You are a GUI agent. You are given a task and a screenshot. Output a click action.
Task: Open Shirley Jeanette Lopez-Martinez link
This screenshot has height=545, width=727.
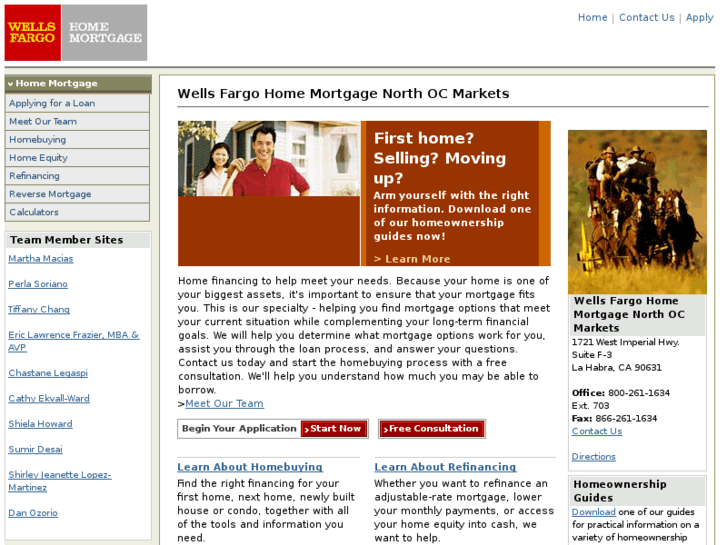click(x=60, y=481)
